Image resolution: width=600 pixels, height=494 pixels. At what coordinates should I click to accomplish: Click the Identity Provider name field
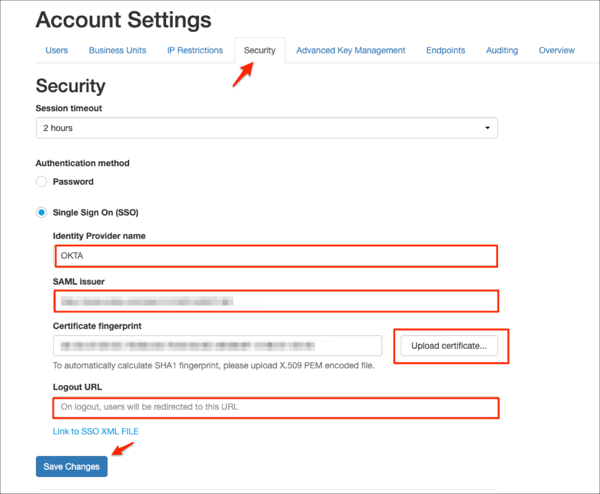pyautogui.click(x=275, y=255)
